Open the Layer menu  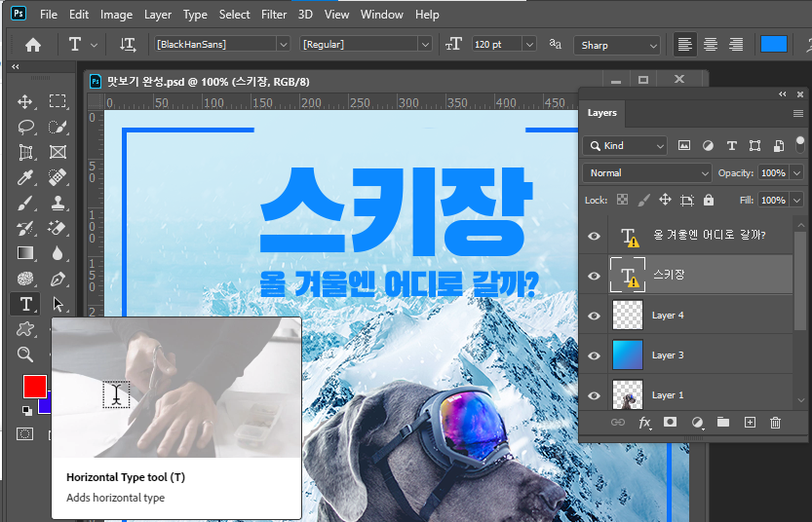coord(158,15)
